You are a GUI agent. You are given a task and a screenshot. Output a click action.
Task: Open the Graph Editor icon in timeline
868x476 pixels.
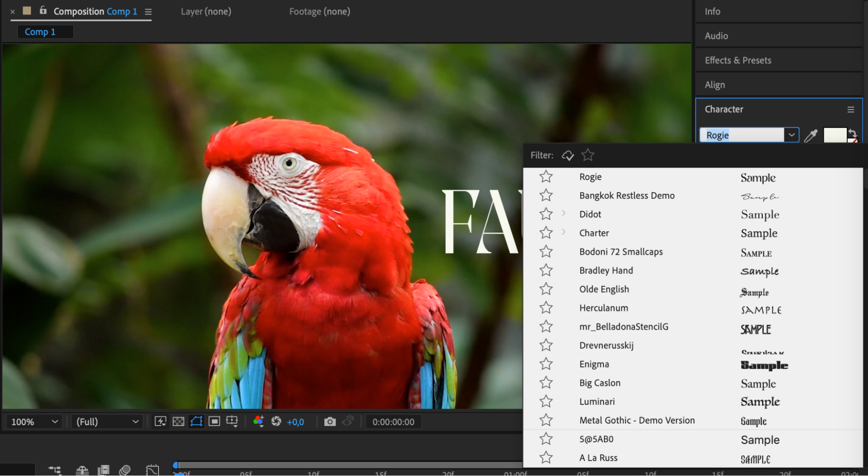(152, 470)
